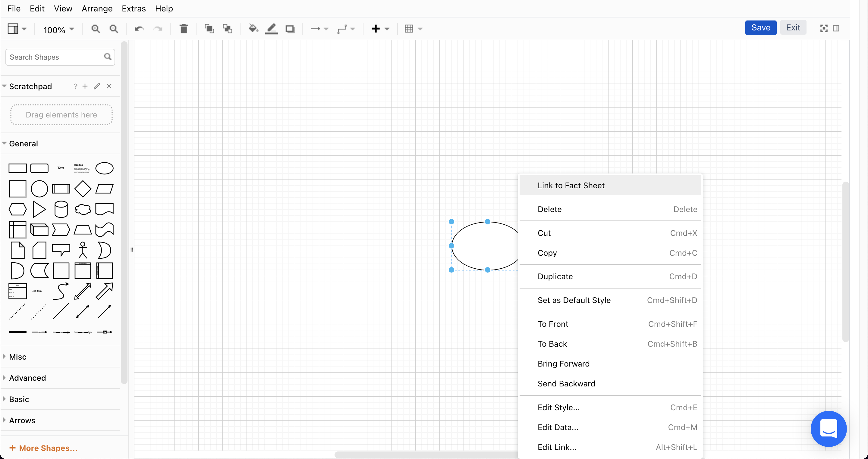Open the Table insert dropdown
The width and height of the screenshot is (868, 459).
(413, 29)
